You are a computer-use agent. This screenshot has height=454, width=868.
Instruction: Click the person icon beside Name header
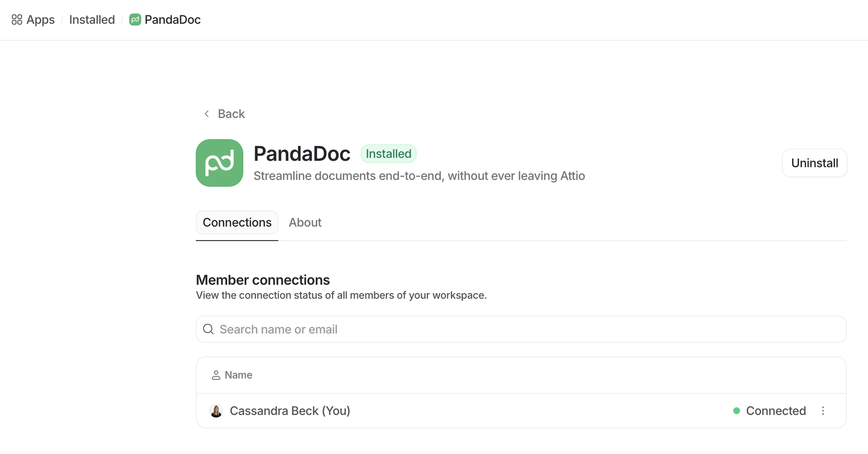coord(216,375)
